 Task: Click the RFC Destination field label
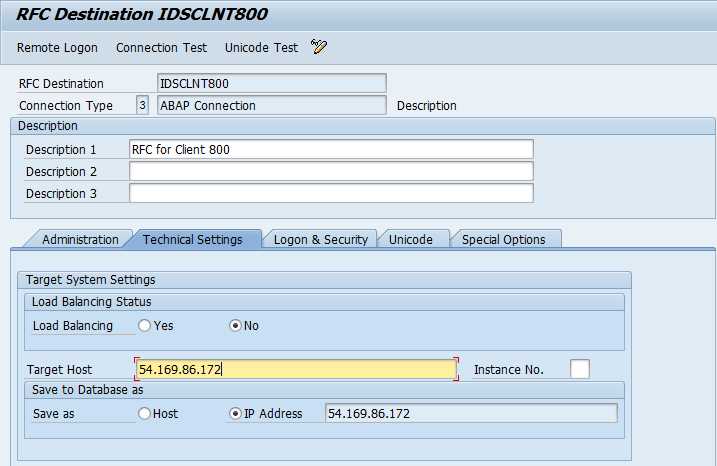click(x=61, y=84)
